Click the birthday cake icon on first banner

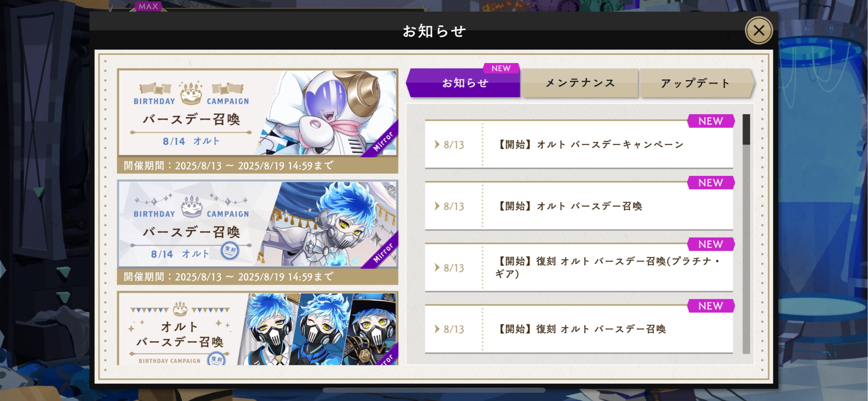[191, 93]
